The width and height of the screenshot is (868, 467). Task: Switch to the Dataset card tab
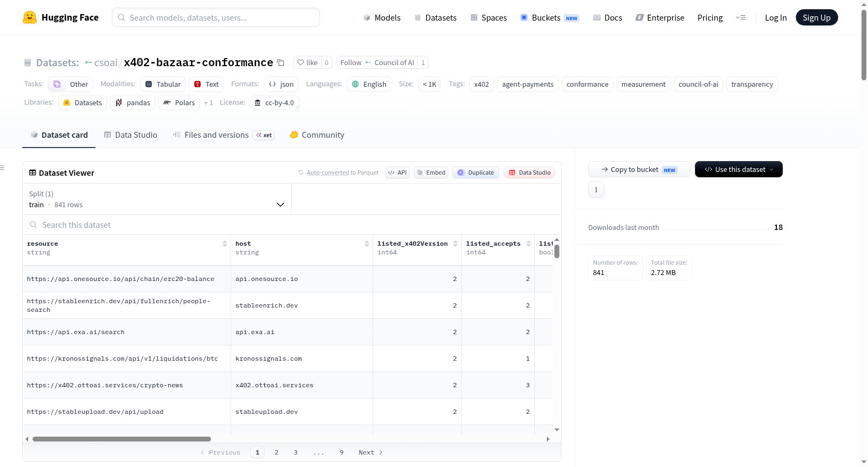coord(59,135)
